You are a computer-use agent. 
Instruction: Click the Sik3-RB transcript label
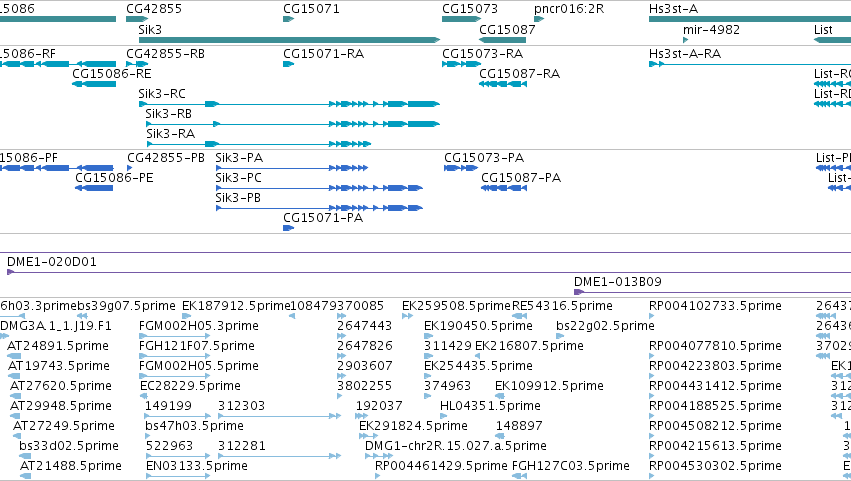[168, 114]
